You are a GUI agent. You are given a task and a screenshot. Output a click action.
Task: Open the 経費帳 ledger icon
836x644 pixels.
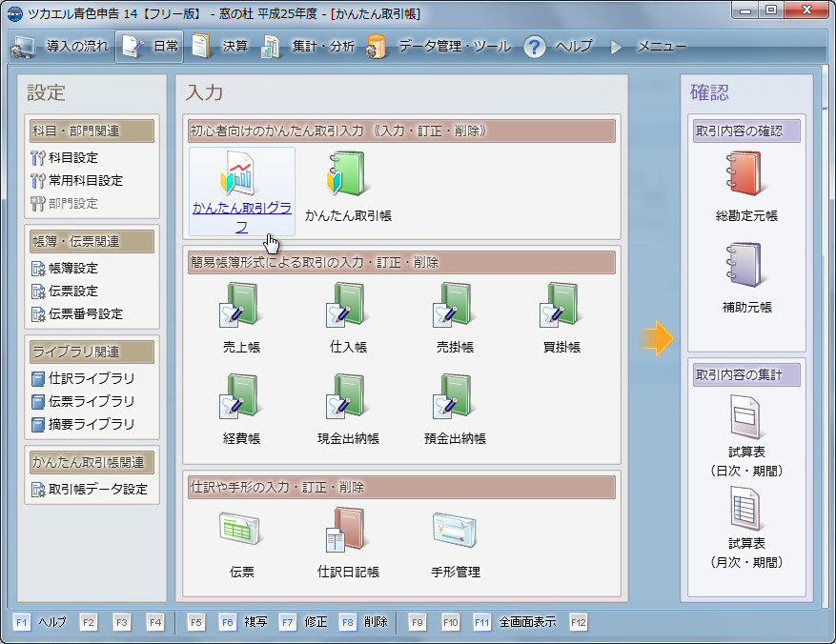(x=239, y=396)
